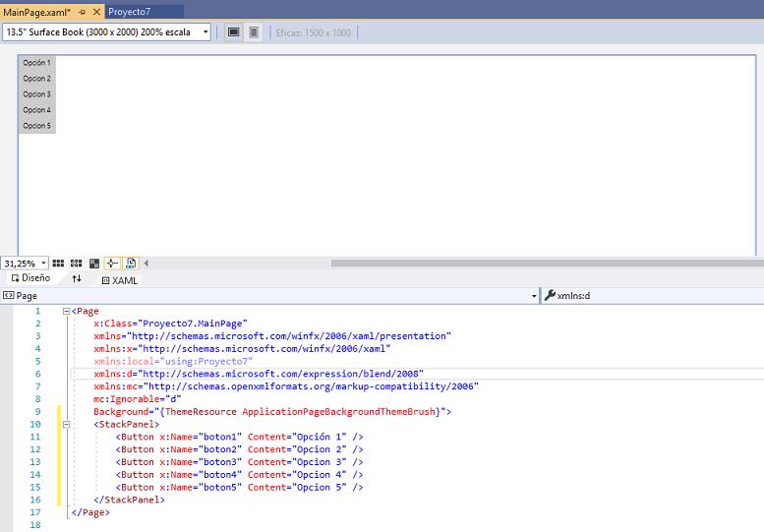Click the Opcion 3 button in designer
764x532 pixels.
pos(37,94)
